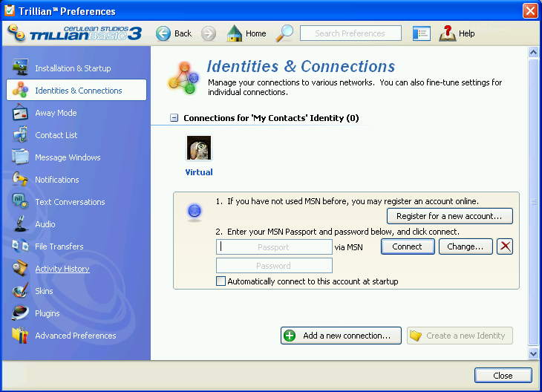This screenshot has height=392, width=542.
Task: Collapse the Connections for 'My Contacts' section
Action: point(174,118)
